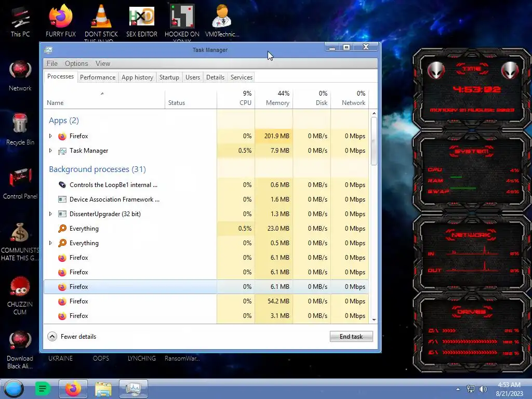Select the Device Association Framework process row
Screen dimensions: 532x399
[206, 199]
